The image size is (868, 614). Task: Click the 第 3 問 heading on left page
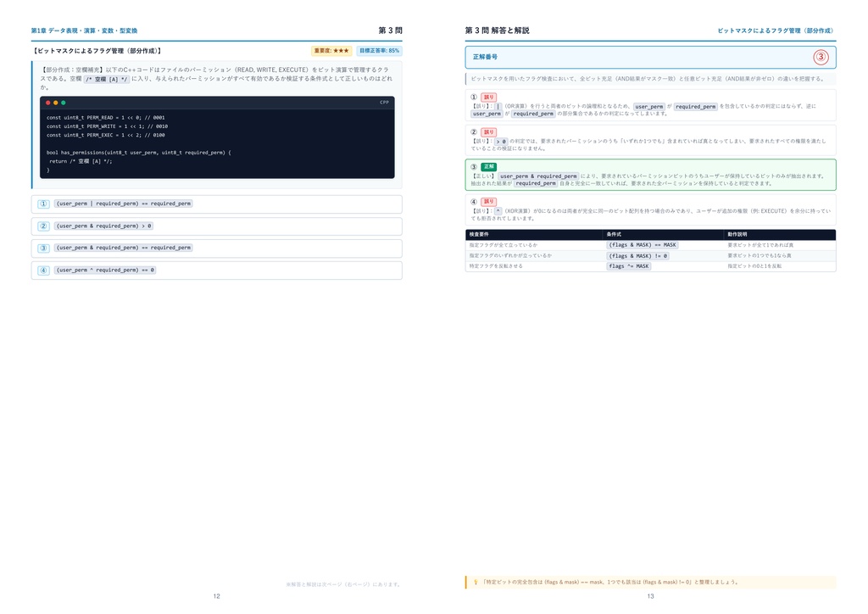point(390,31)
